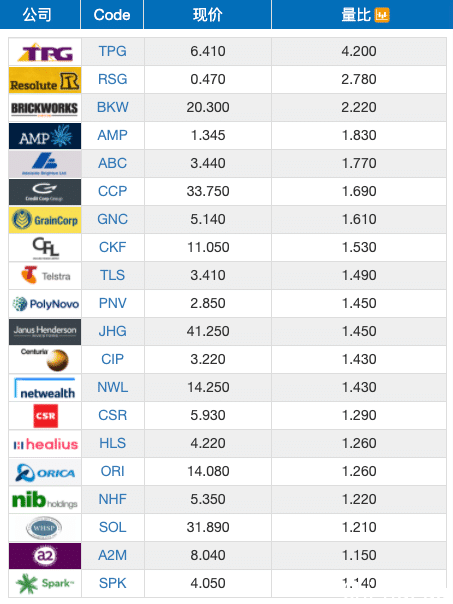Click the JHG code link
The image size is (453, 604).
[112, 331]
